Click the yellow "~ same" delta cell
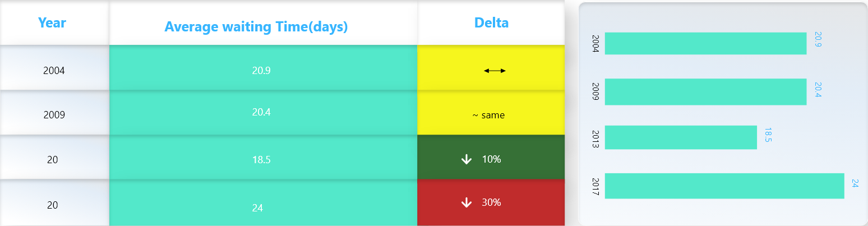The image size is (868, 226). [488, 115]
